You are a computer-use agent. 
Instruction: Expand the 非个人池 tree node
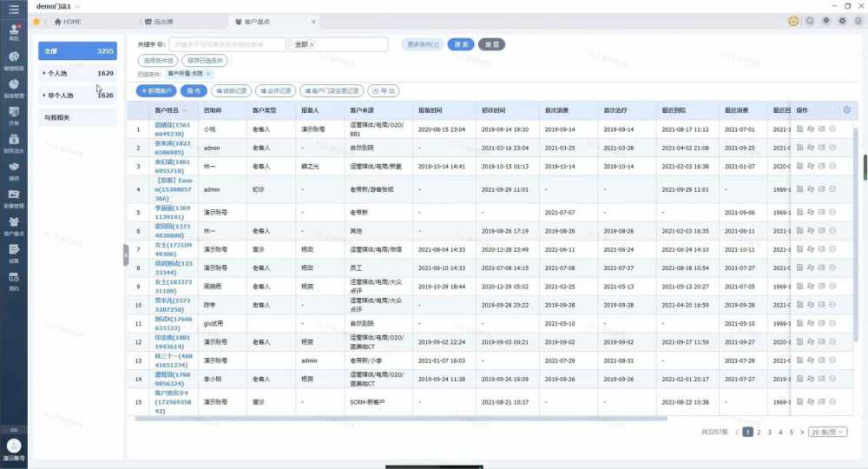tap(44, 96)
